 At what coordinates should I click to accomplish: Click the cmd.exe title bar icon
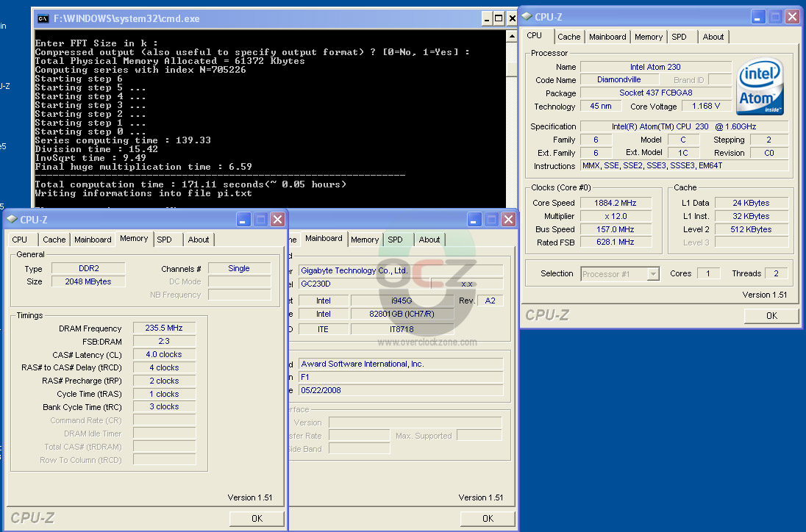click(x=43, y=19)
